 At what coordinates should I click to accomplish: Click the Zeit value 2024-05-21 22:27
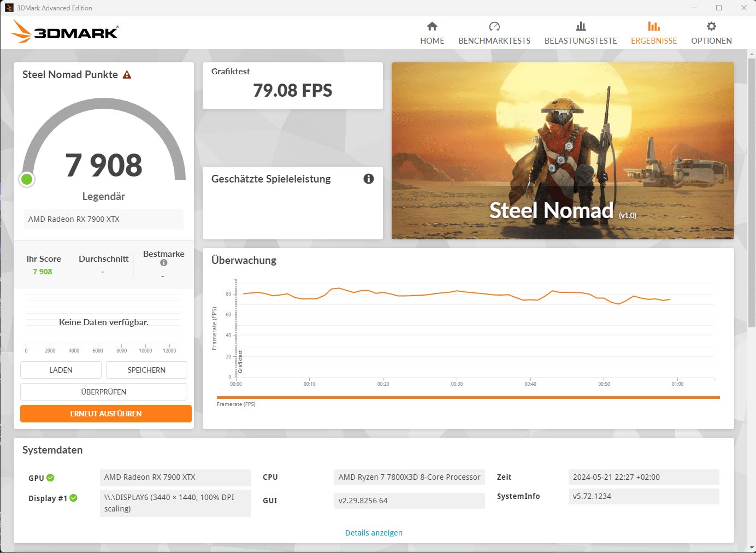point(644,477)
